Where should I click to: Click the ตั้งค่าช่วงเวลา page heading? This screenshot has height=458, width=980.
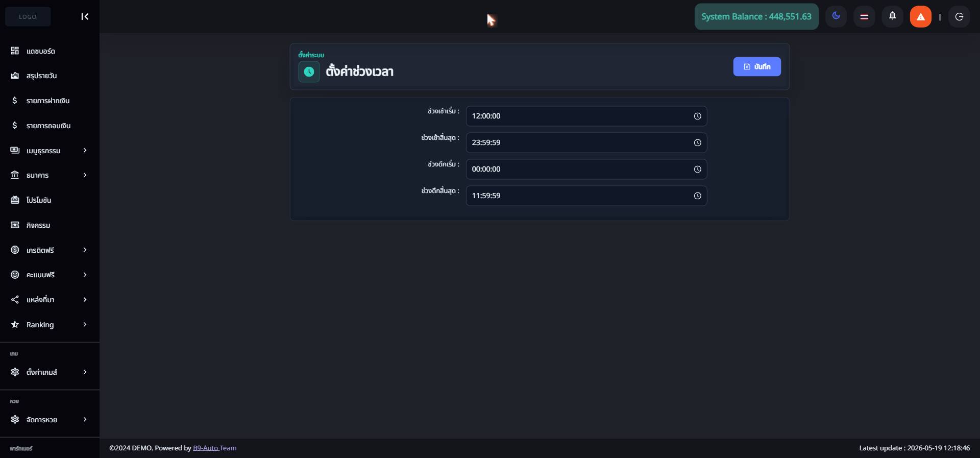pos(359,71)
